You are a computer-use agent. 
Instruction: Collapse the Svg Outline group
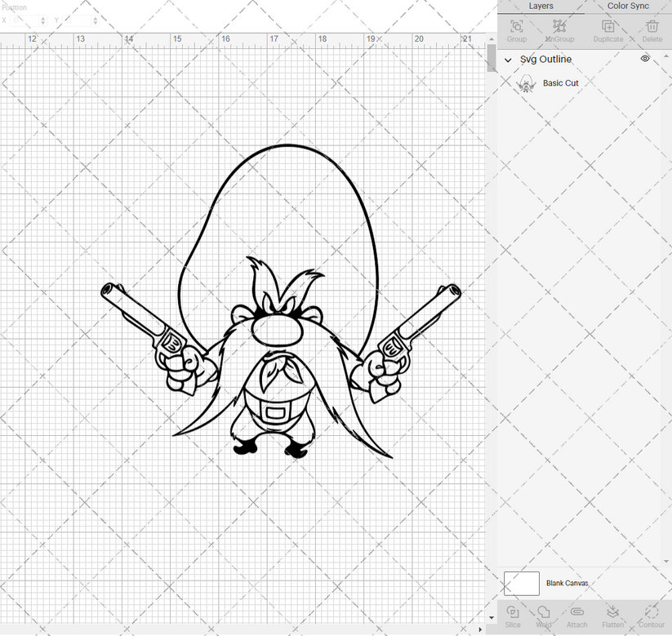coord(508,60)
